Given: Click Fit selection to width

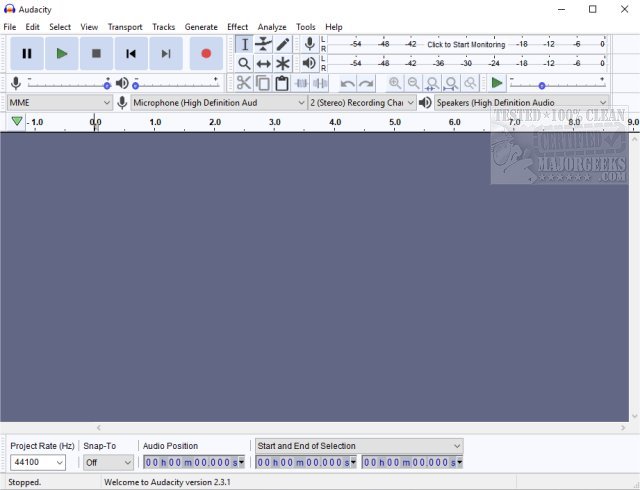Looking at the screenshot, I should [432, 83].
